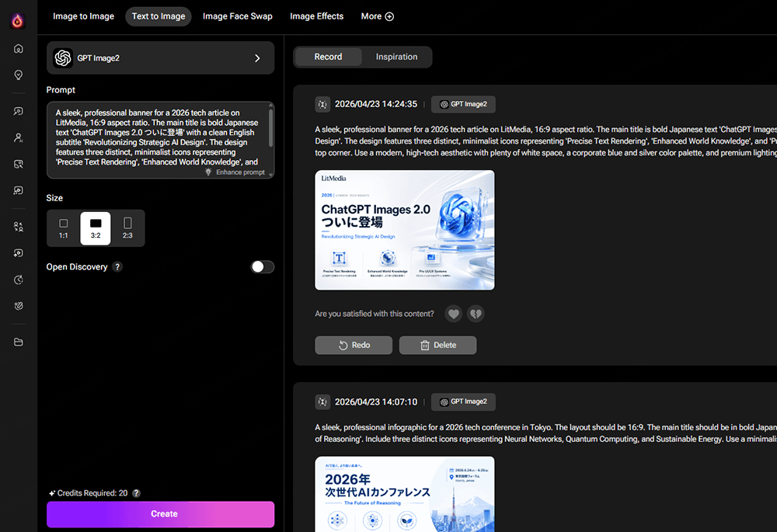Click GPT Image2 tag on 14:24:35 record
The width and height of the screenshot is (777, 532).
tap(463, 105)
